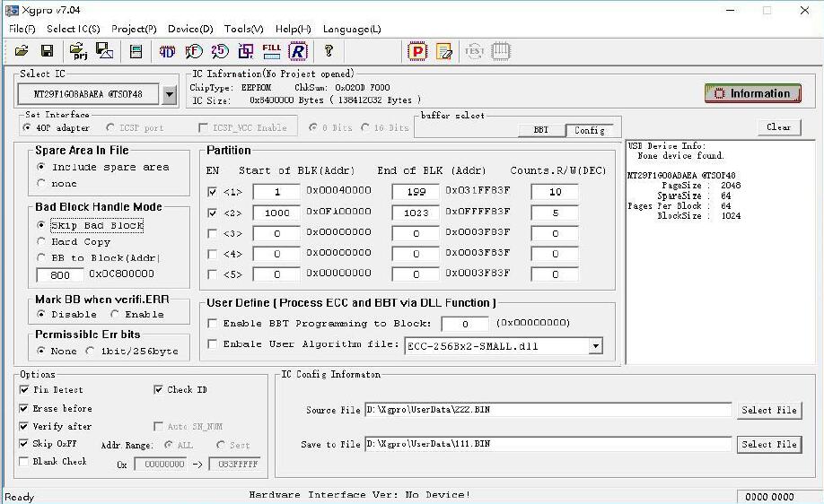
Task: Toggle the Pin Detect checkbox
Action: click(23, 389)
